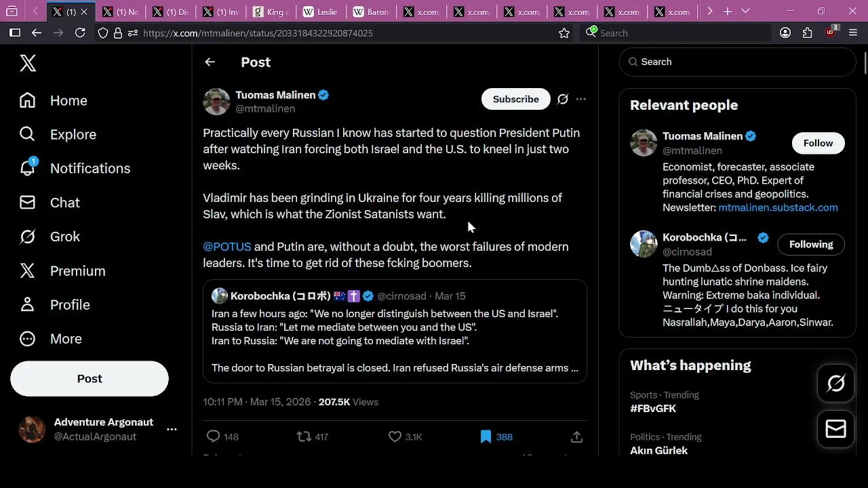
Task: Open the Premium page
Action: [62, 270]
